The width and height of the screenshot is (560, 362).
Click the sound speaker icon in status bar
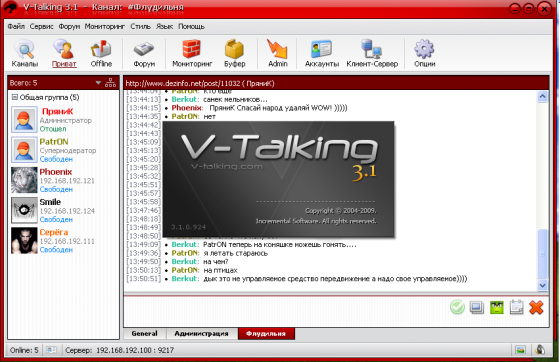pos(540,350)
